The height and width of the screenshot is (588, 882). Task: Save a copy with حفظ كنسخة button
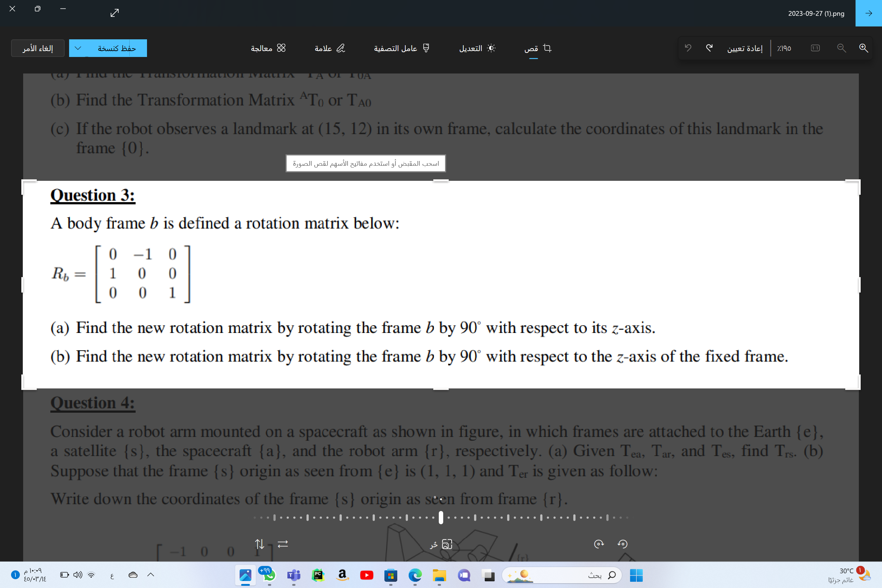pos(116,48)
